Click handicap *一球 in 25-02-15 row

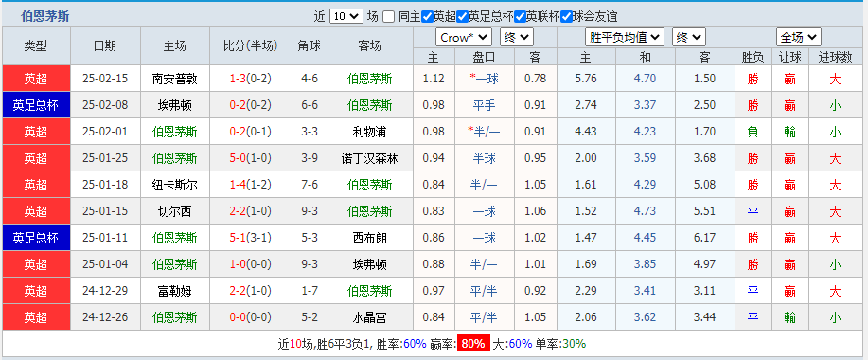pos(485,79)
